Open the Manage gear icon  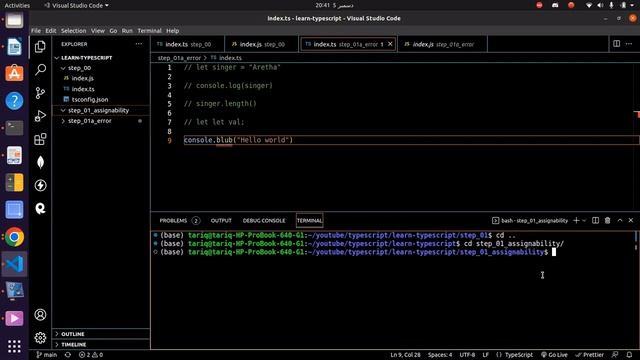tap(40, 338)
